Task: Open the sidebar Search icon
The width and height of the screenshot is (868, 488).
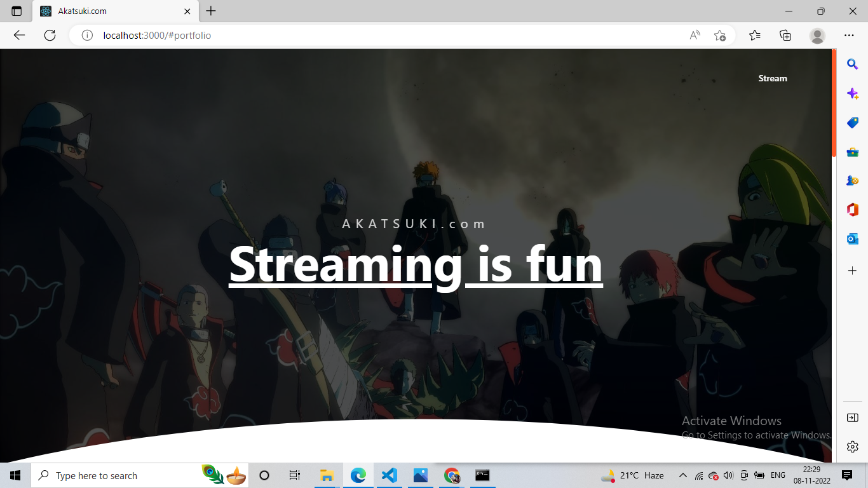Action: click(x=853, y=64)
